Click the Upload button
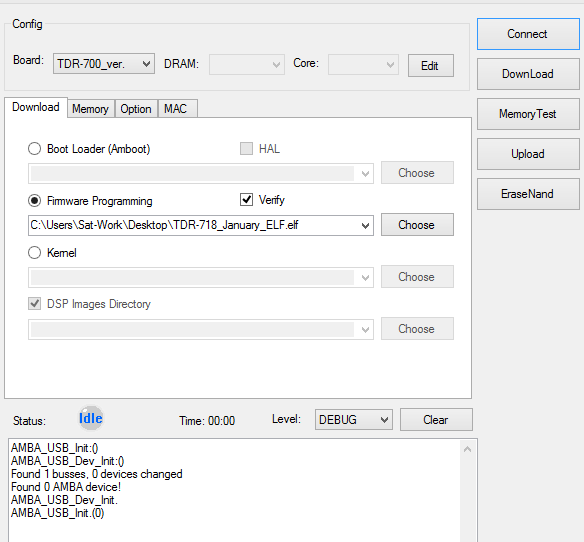Viewport: 584px width, 542px height. (x=528, y=154)
